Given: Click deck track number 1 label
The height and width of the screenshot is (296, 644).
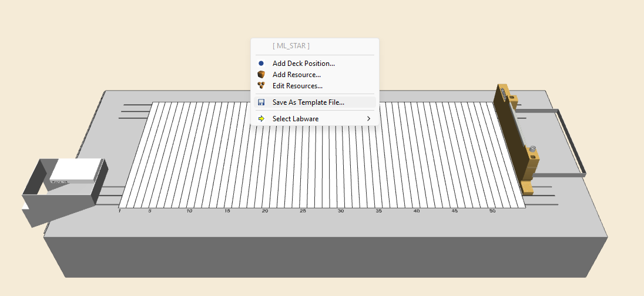Looking at the screenshot, I should pyautogui.click(x=119, y=211).
